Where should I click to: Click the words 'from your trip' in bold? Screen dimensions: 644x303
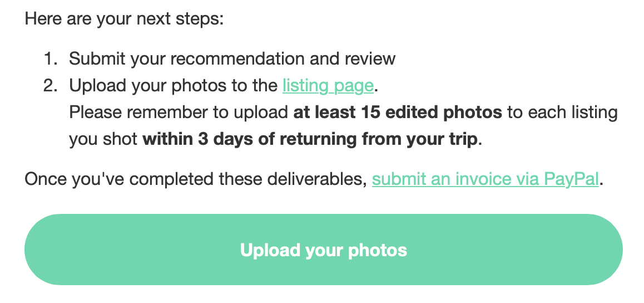(x=420, y=139)
